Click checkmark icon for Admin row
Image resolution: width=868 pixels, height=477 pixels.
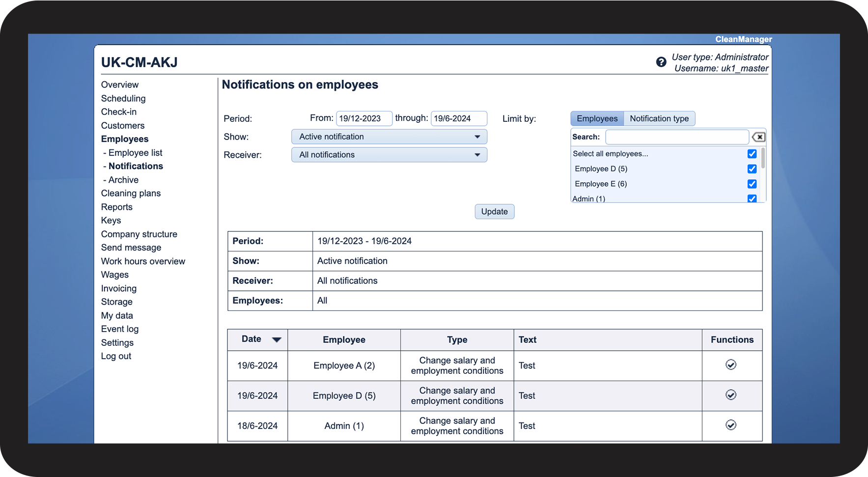[x=730, y=425]
